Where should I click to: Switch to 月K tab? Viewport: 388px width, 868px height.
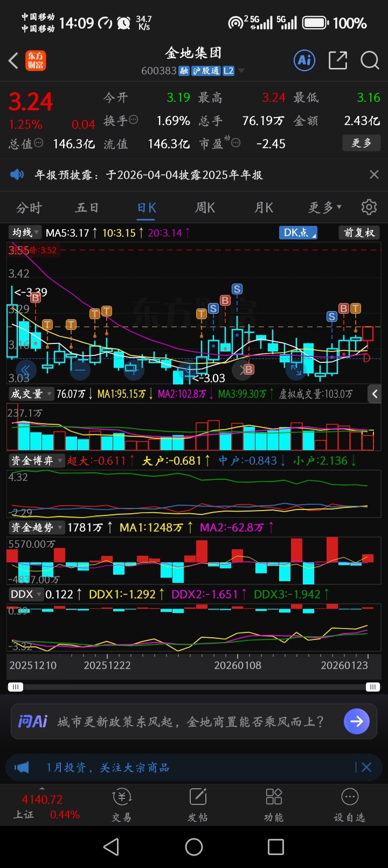pos(264,208)
